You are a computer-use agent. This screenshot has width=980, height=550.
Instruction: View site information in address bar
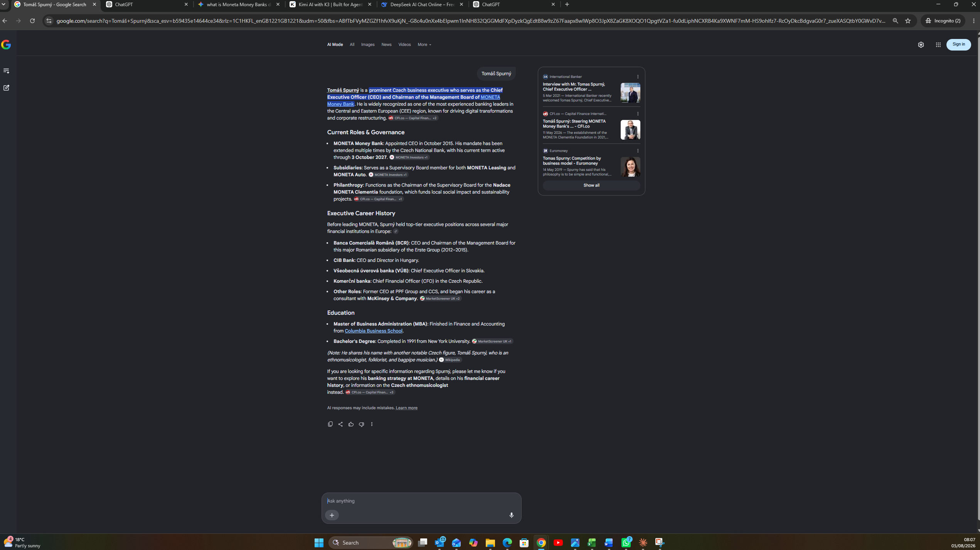coord(49,21)
